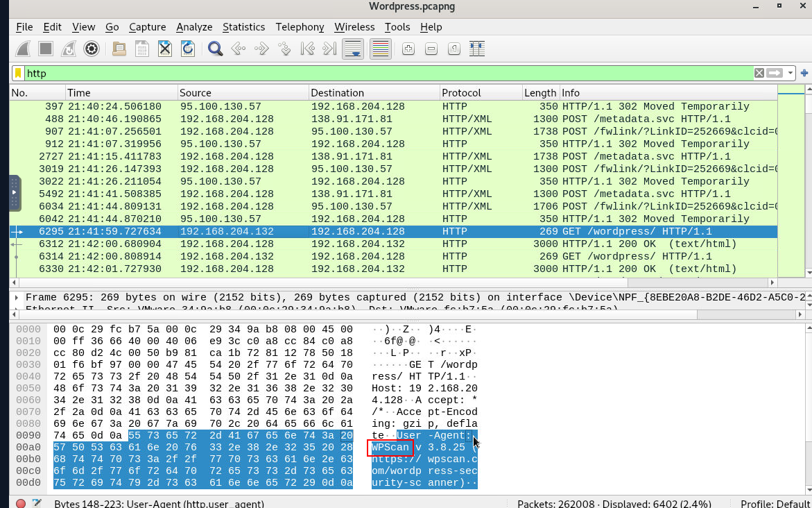Toggle packet colorization rules button
Viewport: 812px width, 508px height.
[379, 49]
